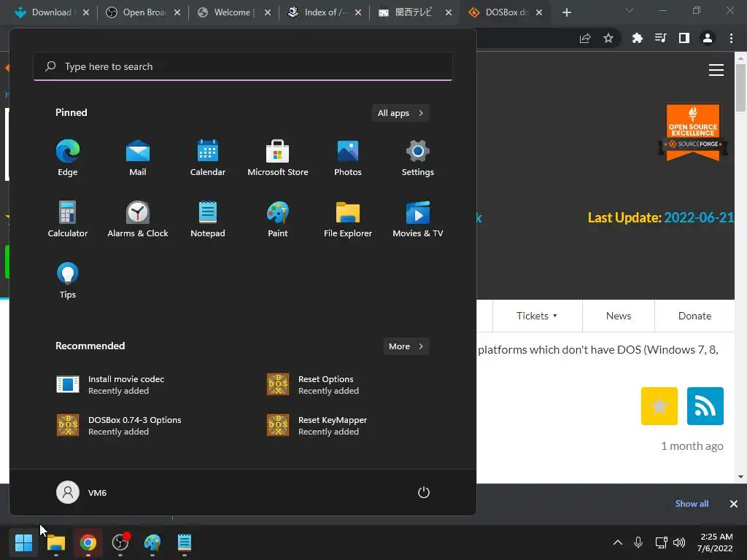Click the power button in Start menu
The image size is (747, 560).
coord(424,492)
